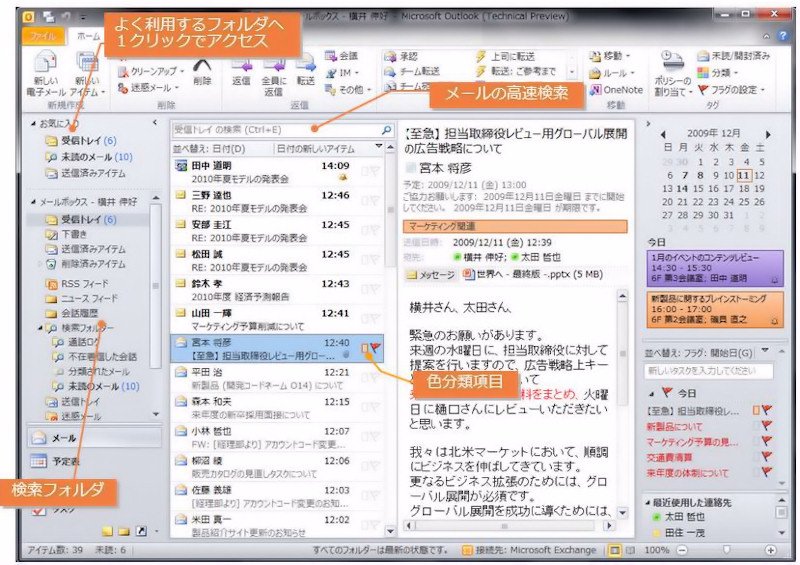Open 未読のメール (10) favorite
Viewport: 800px width, 565px height.
[x=89, y=157]
